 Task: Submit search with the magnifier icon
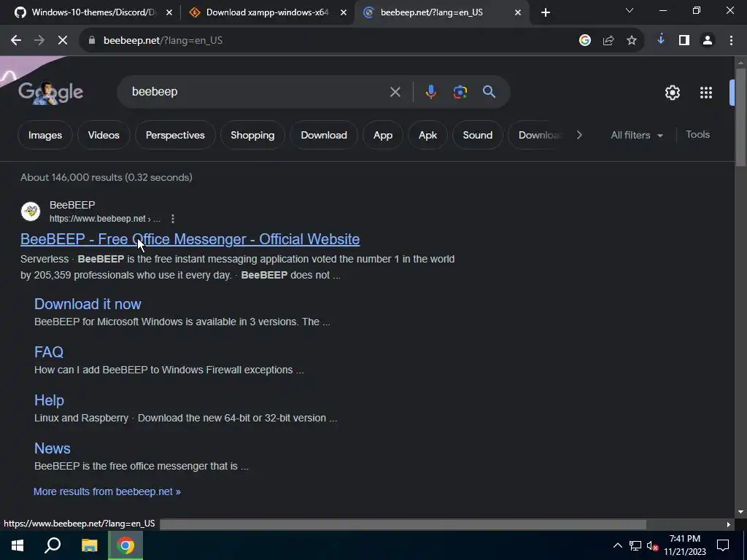[489, 92]
